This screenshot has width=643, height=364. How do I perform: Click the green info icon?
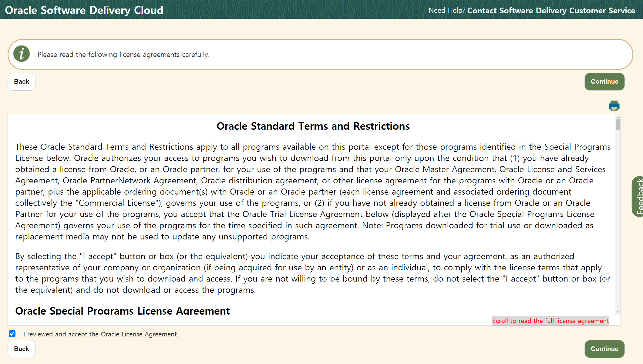(22, 54)
